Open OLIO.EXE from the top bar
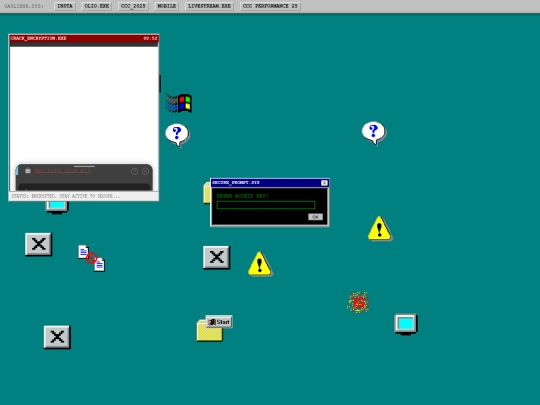The width and height of the screenshot is (540, 405). click(96, 6)
